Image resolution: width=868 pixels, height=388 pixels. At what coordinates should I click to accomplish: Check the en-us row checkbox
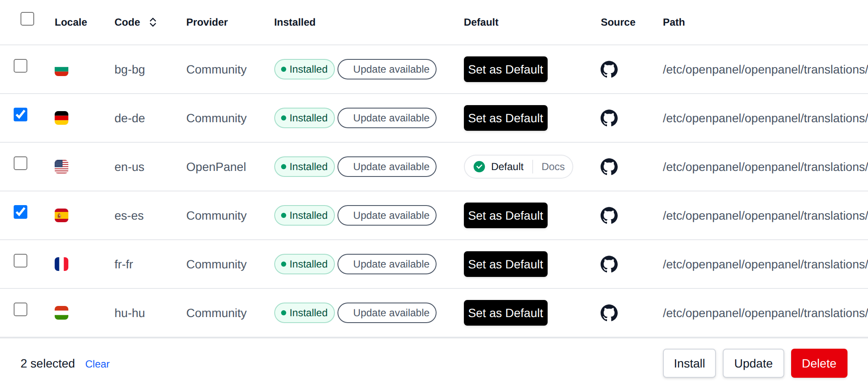tap(21, 163)
